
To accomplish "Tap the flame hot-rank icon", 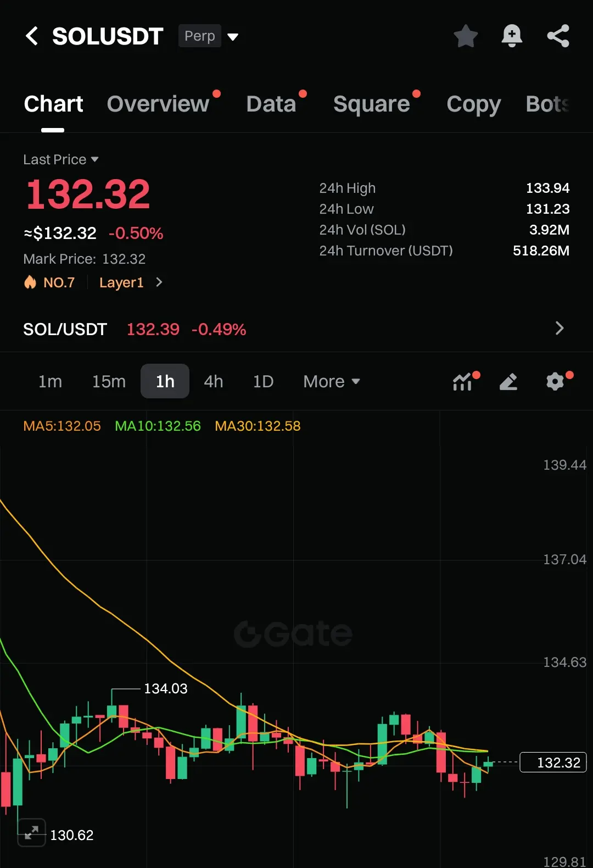I will (x=30, y=282).
